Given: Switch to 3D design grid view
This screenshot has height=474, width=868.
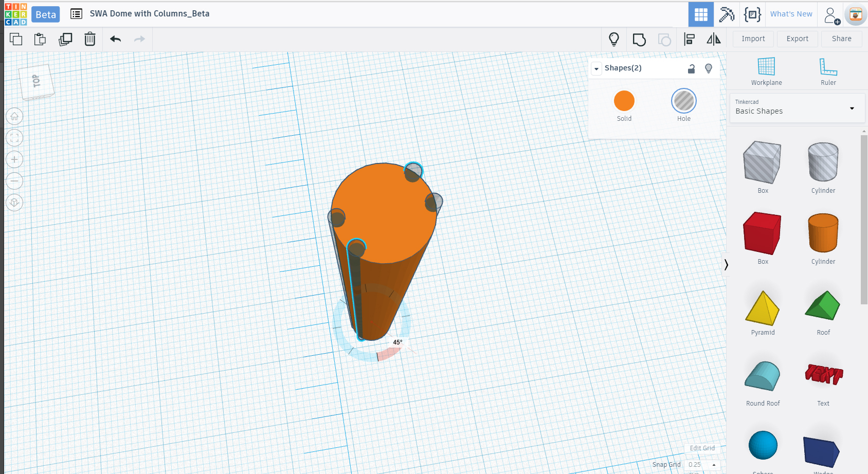Looking at the screenshot, I should (x=701, y=14).
